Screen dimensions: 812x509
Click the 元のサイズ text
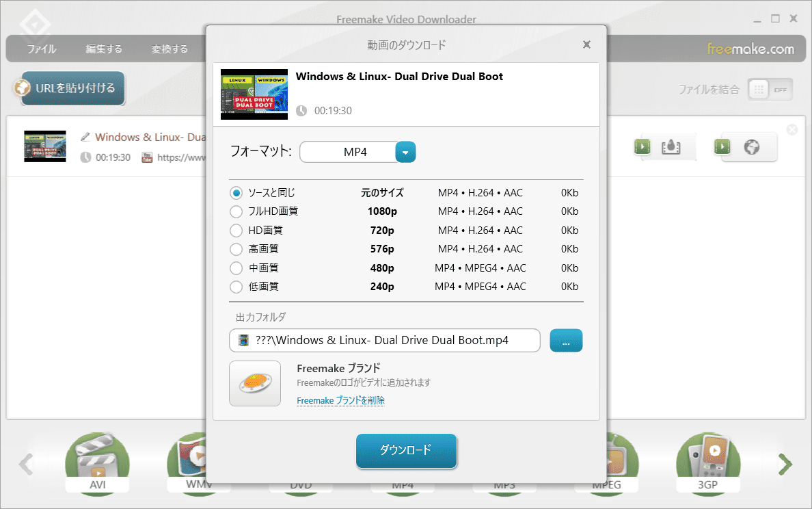click(x=382, y=193)
